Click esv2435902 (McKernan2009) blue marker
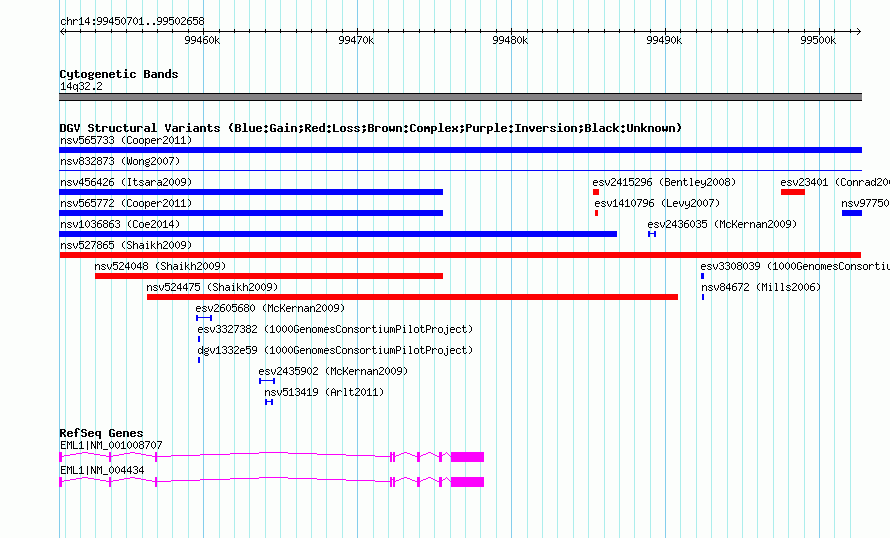 tap(267, 381)
